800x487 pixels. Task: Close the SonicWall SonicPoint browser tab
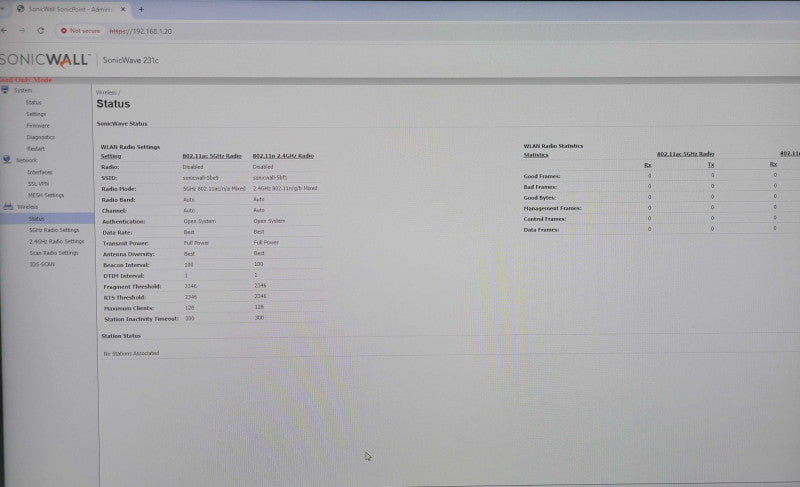(123, 9)
